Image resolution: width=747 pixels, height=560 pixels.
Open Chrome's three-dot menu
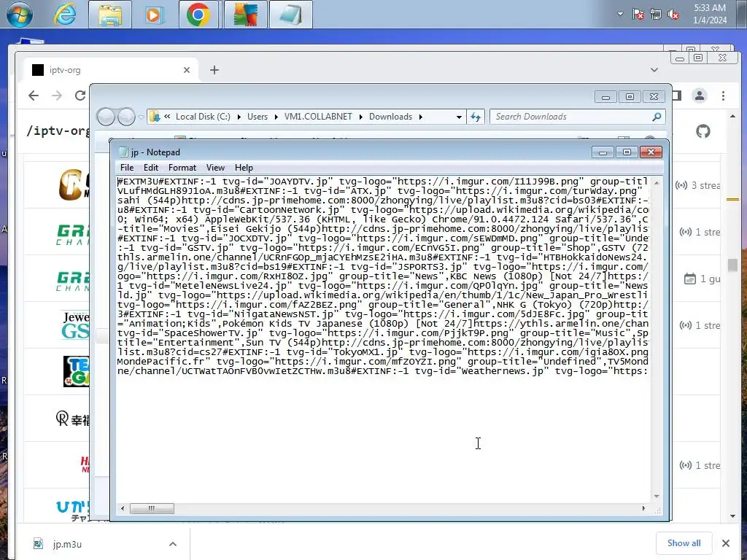coord(723,96)
